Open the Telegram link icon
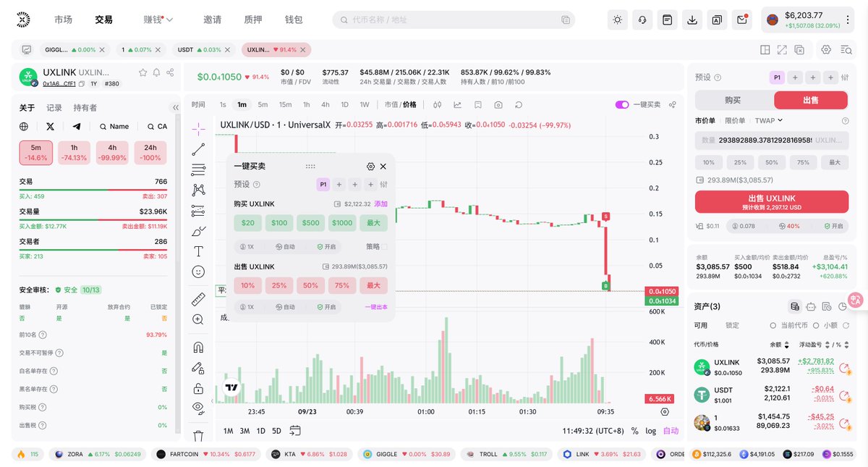Screen dimensions: 868x467 [x=77, y=126]
